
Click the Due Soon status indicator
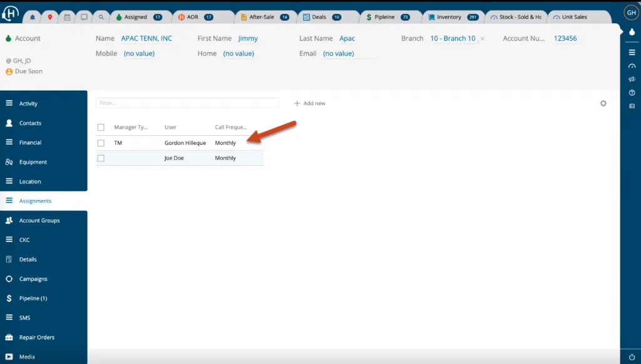point(24,71)
